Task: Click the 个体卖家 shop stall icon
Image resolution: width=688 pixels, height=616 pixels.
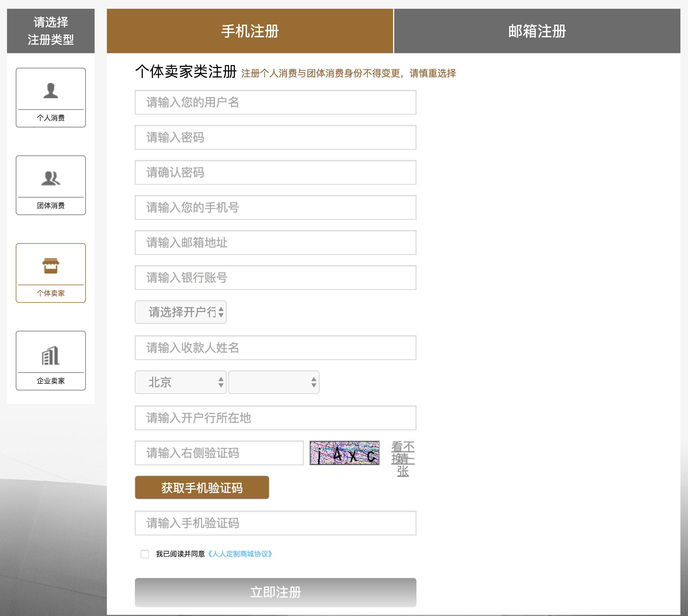Action: [51, 266]
